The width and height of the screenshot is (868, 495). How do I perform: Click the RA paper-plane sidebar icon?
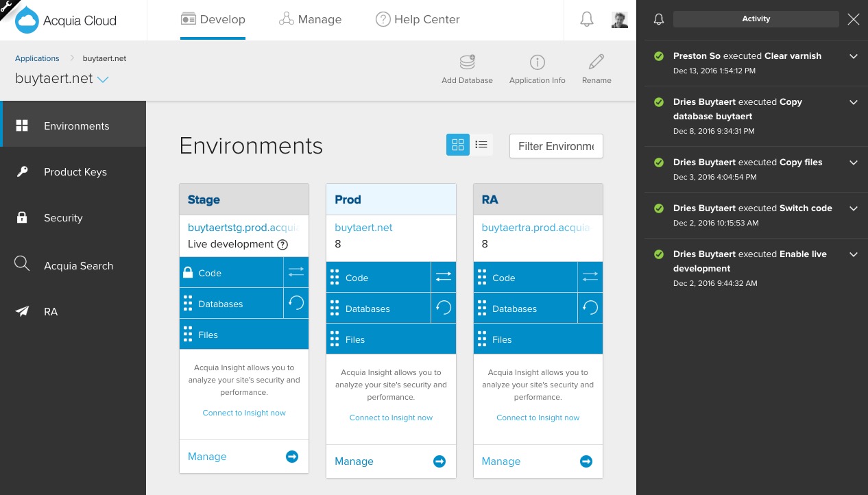click(22, 311)
